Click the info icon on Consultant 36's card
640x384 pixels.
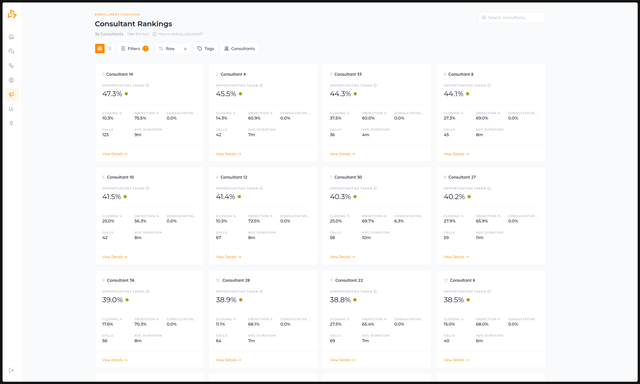click(x=148, y=291)
